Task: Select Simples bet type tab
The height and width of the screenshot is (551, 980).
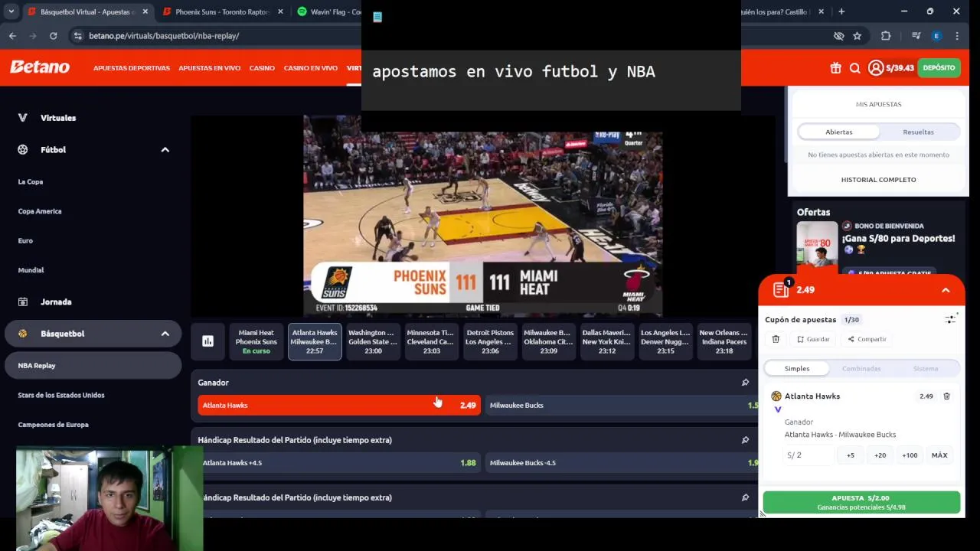Action: click(x=797, y=369)
